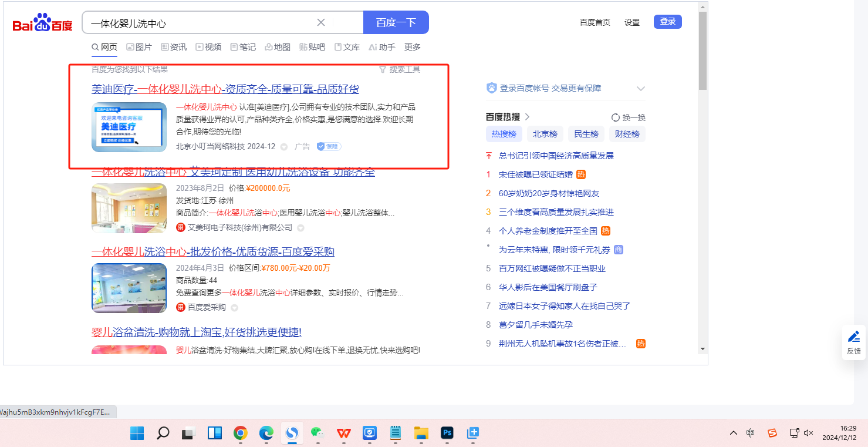Image resolution: width=868 pixels, height=447 pixels.
Task: Open the 美迪医疗 ad result title link
Action: tap(225, 89)
